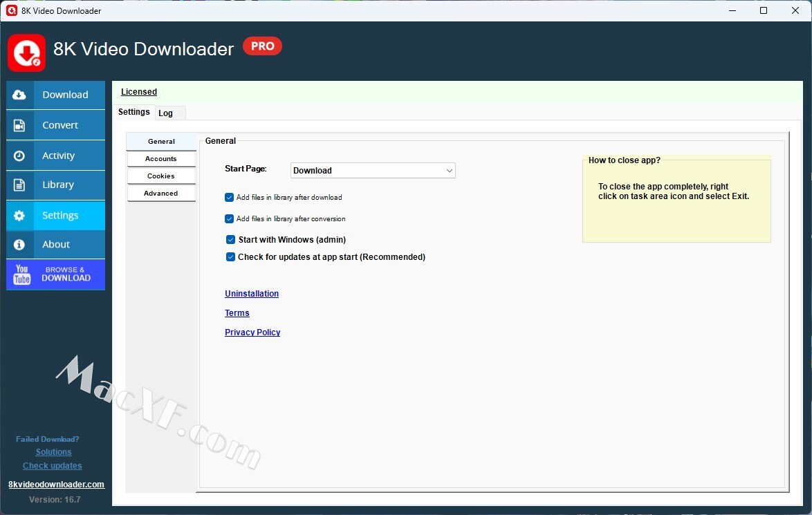Click the Convert file icon in sidebar

point(19,125)
